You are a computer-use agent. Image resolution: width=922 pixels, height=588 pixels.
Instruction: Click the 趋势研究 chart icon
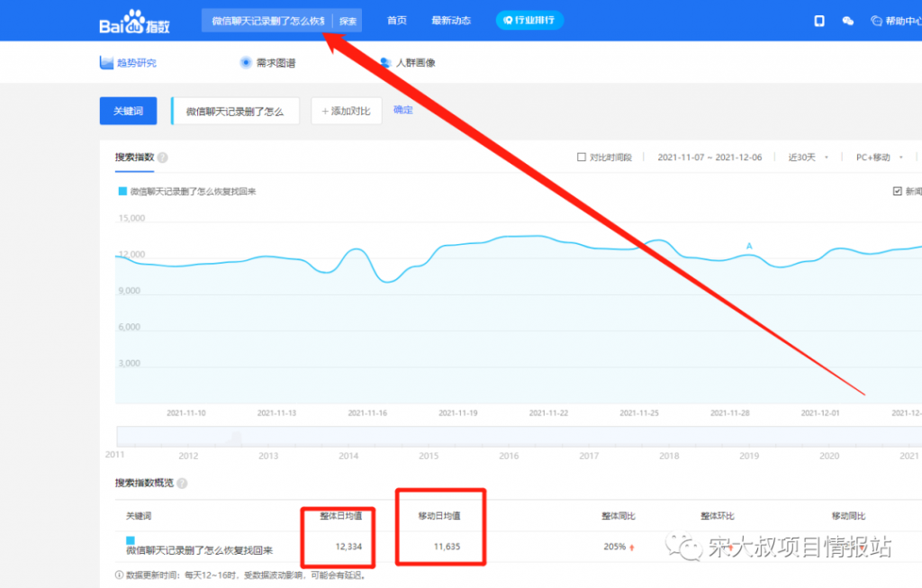coord(106,62)
